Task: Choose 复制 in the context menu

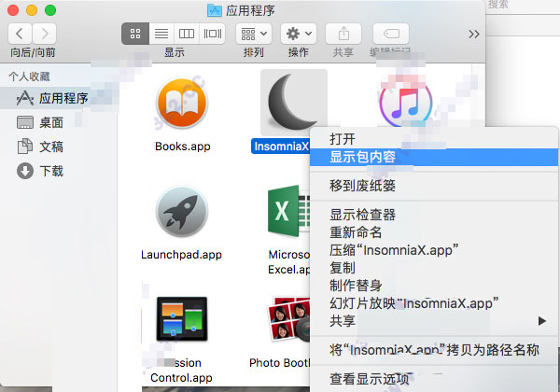Action: click(x=434, y=268)
